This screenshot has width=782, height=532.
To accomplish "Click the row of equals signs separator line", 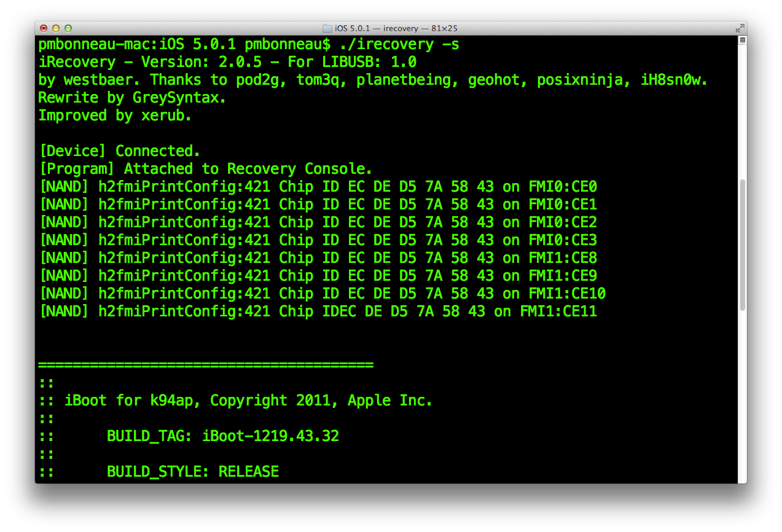I will [206, 365].
